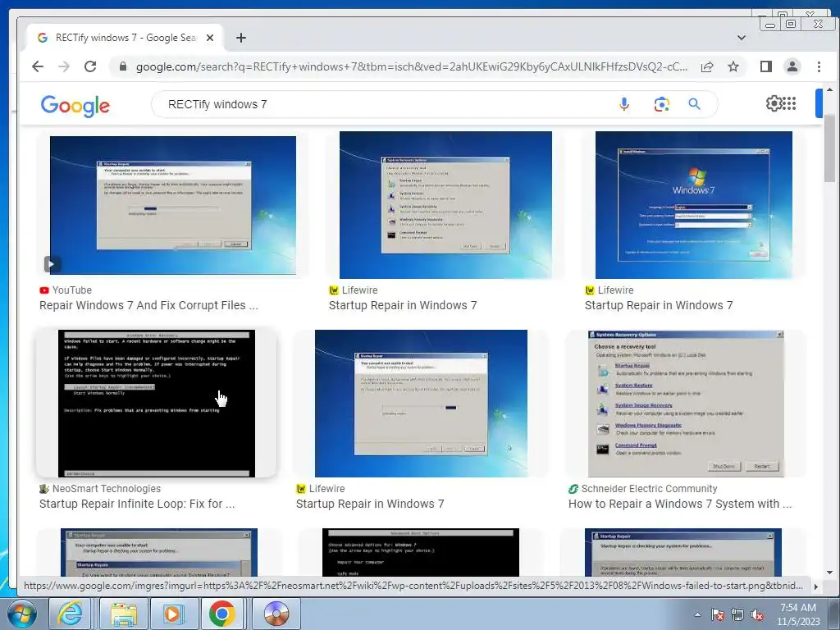Reload the page with the refresh icon
The width and height of the screenshot is (840, 630).
pyautogui.click(x=90, y=66)
